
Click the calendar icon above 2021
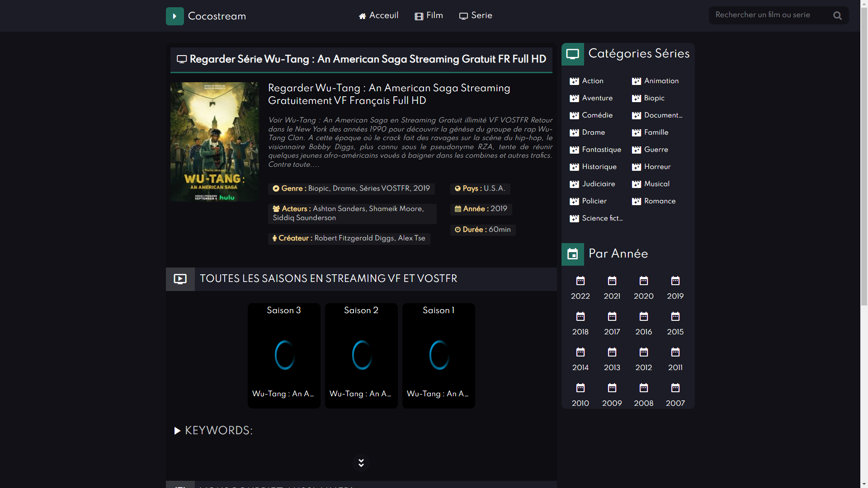pos(612,281)
